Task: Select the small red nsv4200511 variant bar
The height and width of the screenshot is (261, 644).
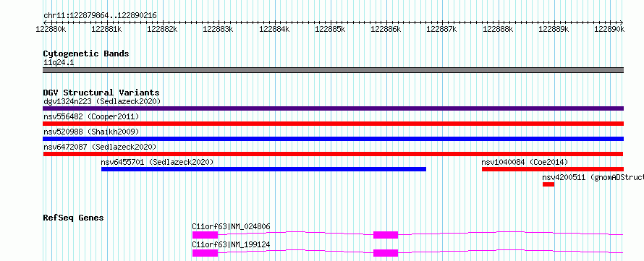Action: point(548,184)
